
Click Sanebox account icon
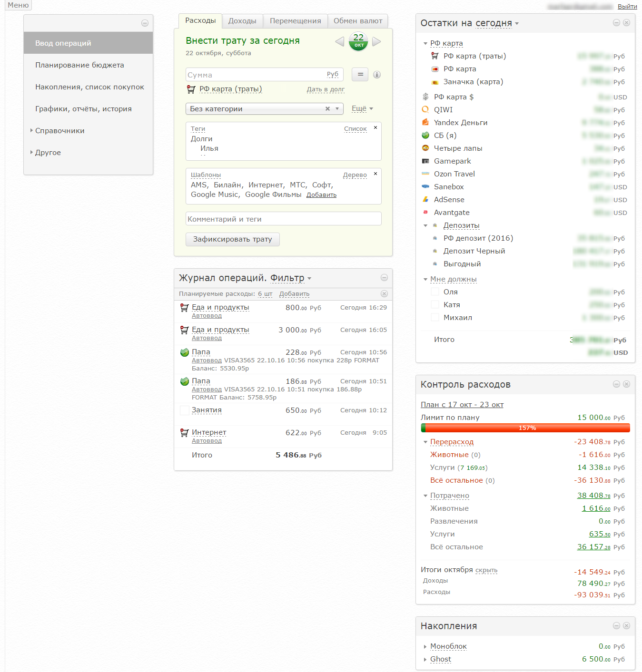[425, 186]
